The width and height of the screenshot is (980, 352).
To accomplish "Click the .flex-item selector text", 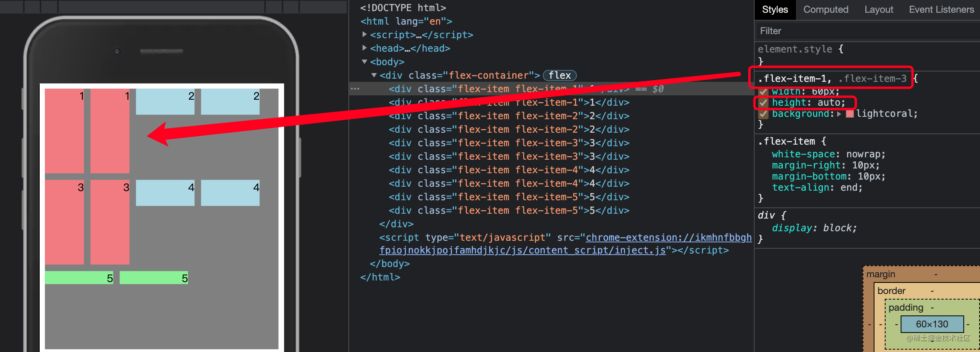I will pos(786,141).
